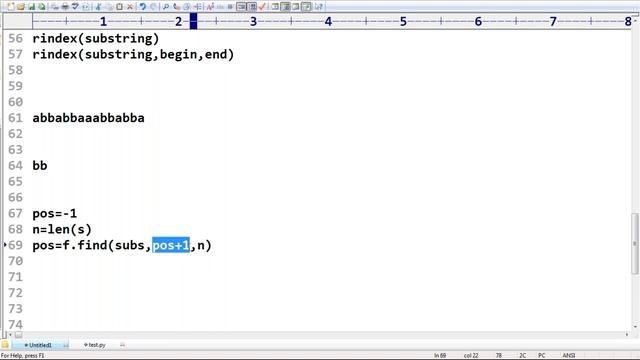Click the ANSI encoding status bar entry
Image resolution: width=640 pixels, height=360 pixels.
click(x=569, y=356)
